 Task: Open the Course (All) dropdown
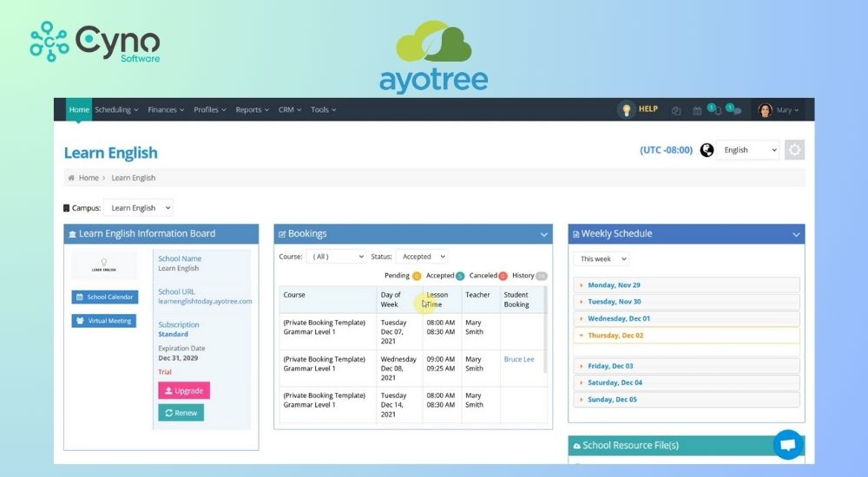pos(336,257)
